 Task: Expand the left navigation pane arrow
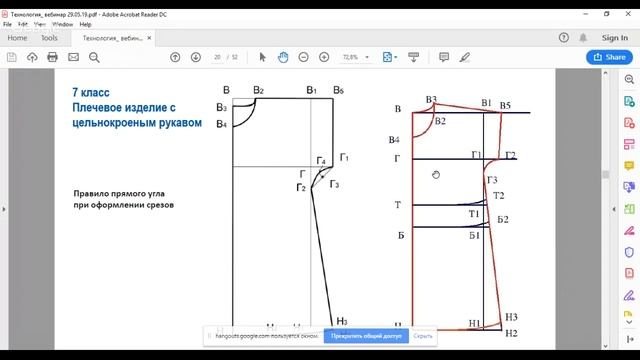(4, 209)
